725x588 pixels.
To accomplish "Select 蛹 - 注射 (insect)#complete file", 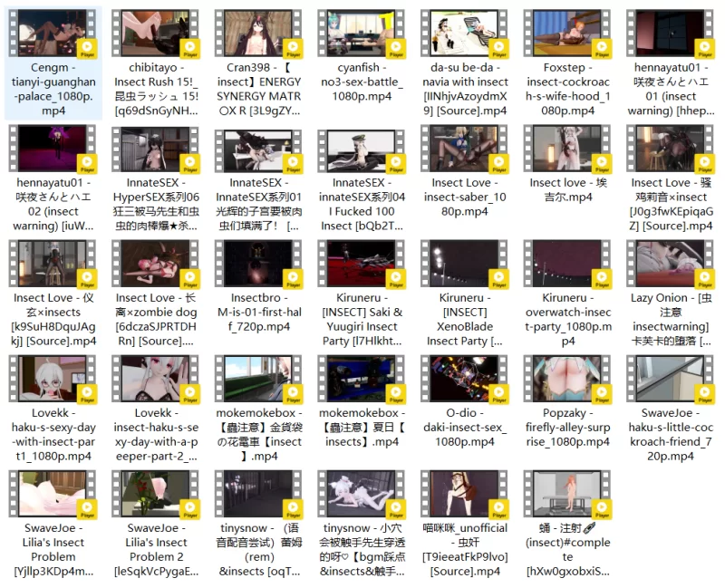I will 567,524.
